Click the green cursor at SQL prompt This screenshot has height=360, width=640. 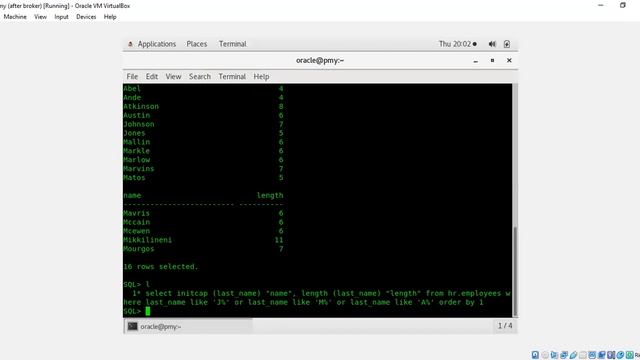click(148, 311)
